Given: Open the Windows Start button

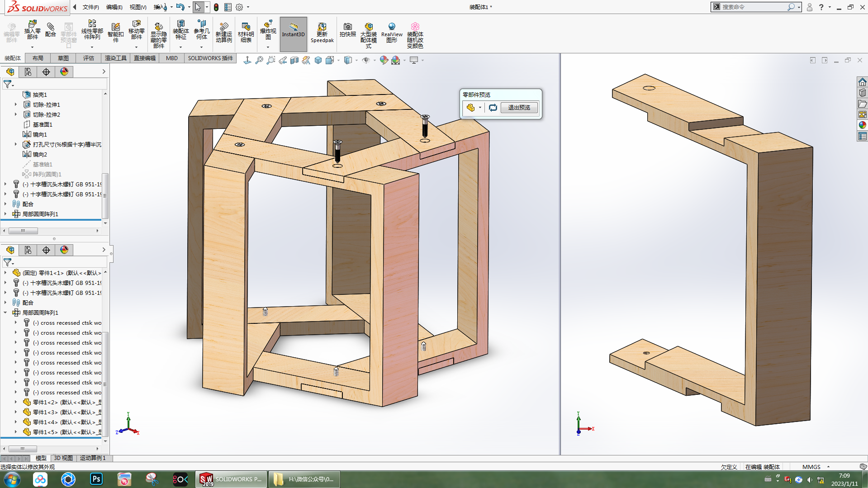Looking at the screenshot, I should point(12,479).
